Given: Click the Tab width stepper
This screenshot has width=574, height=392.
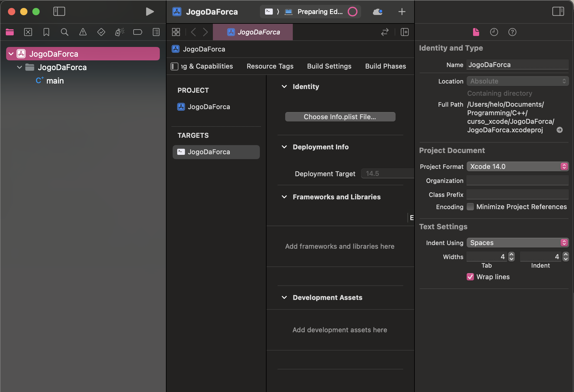Looking at the screenshot, I should [511, 257].
